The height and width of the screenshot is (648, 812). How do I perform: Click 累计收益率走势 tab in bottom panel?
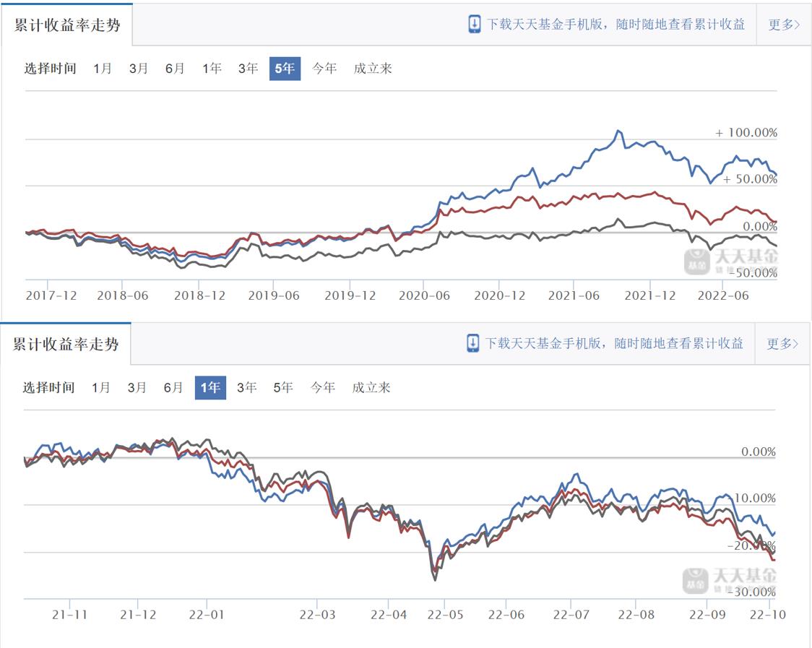click(66, 343)
